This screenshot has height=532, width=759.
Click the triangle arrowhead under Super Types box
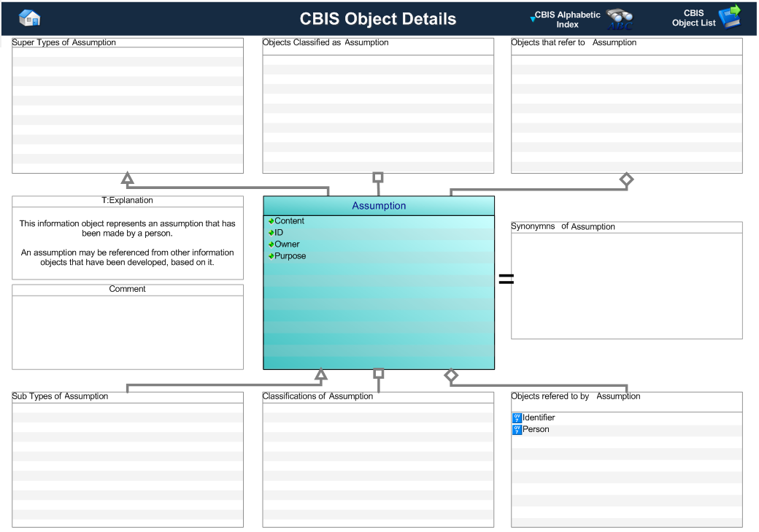[x=127, y=177]
